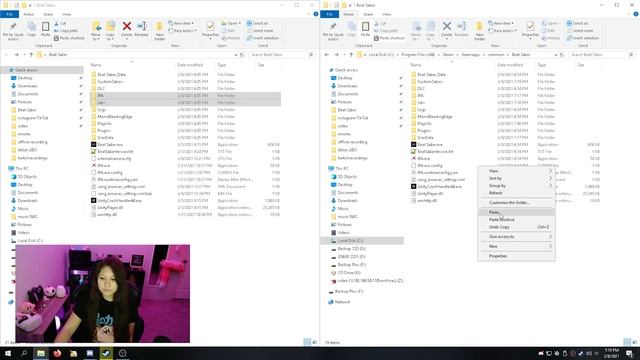The image size is (640, 360).
Task: Open Easy access dropdown in left window
Action: pos(182,31)
